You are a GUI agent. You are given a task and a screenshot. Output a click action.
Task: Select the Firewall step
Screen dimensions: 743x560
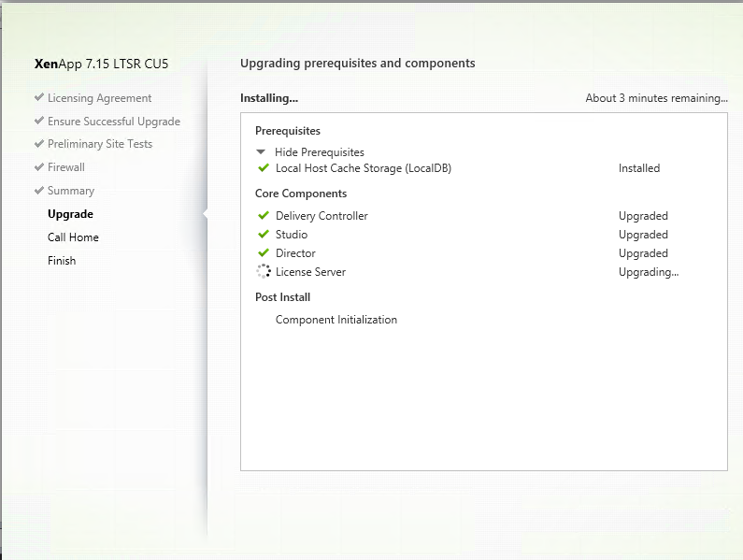click(65, 167)
